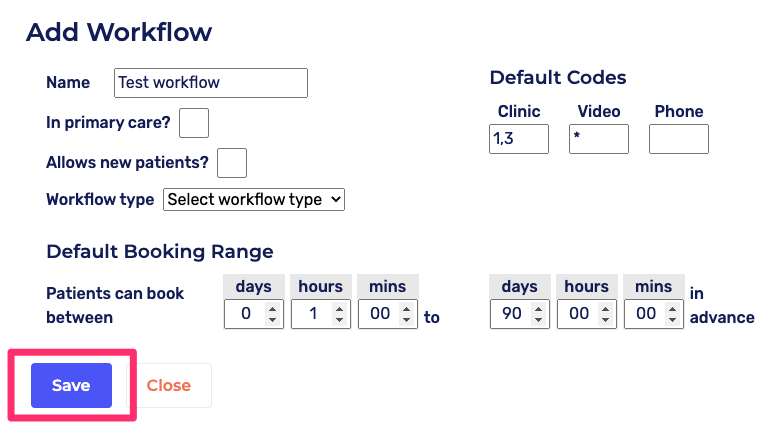Increase minimum days stepper up arrow
The width and height of the screenshot is (782, 422).
(273, 309)
